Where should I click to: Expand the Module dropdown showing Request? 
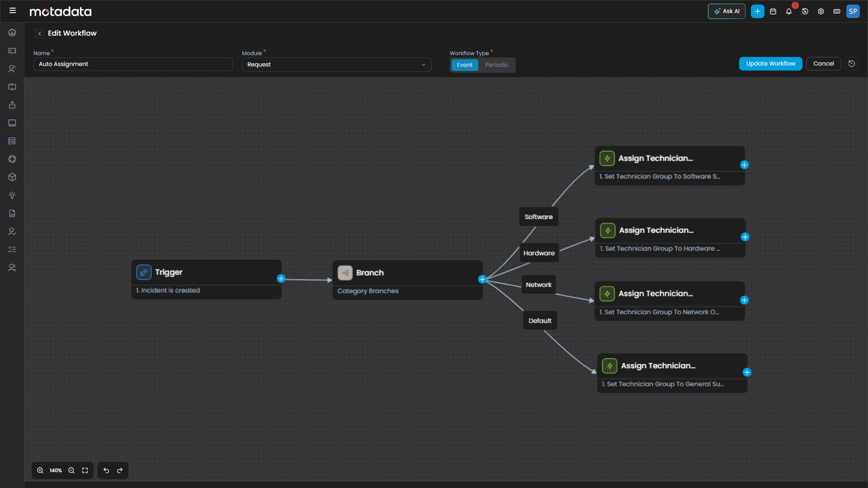[x=424, y=65]
